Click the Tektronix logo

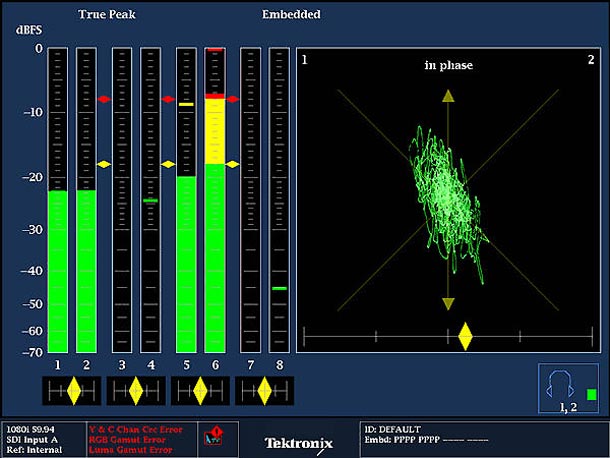pos(298,443)
